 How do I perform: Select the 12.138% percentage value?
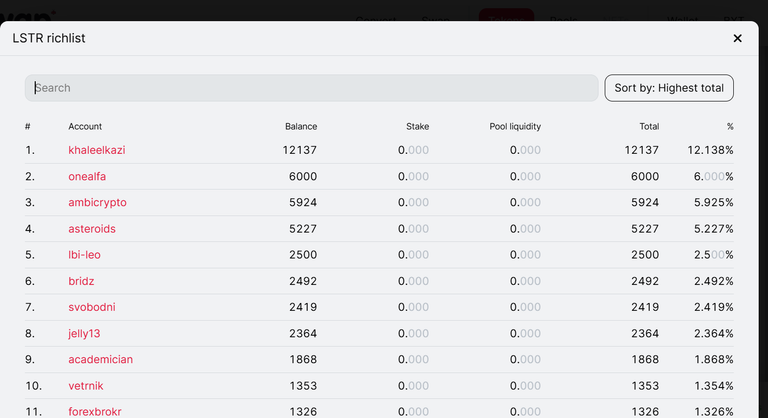[x=710, y=150]
